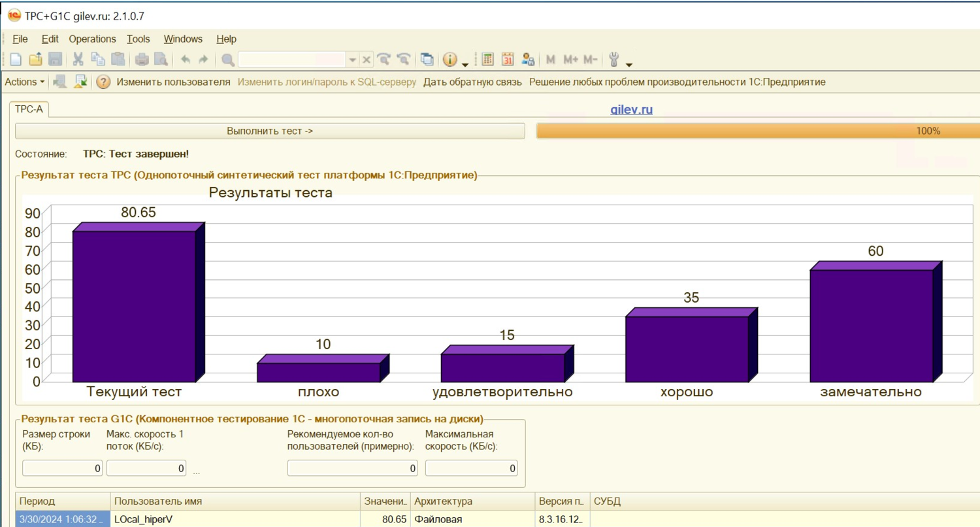Click the 'Период' column header

click(63, 501)
